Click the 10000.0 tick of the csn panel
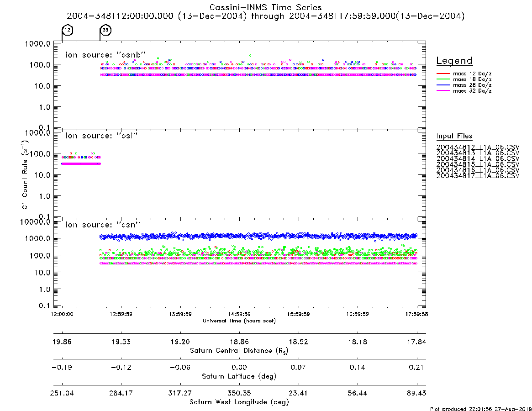Viewport: 532px width, 411px height. point(35,222)
